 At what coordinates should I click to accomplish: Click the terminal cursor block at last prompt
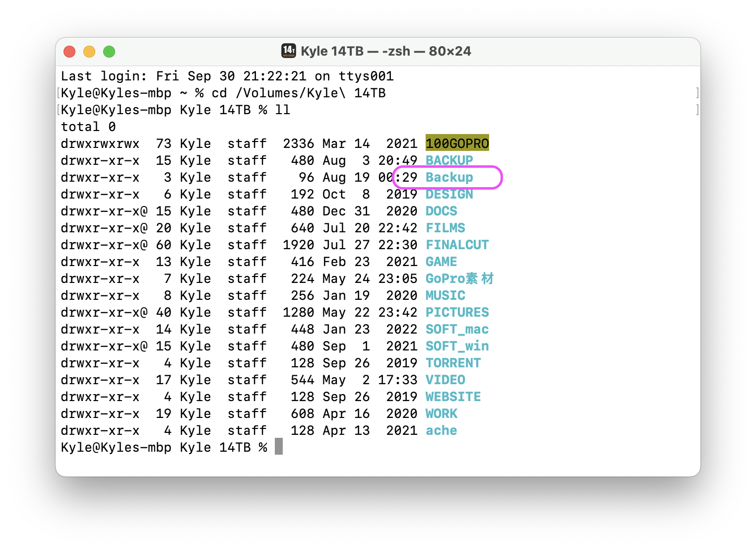pos(279,446)
